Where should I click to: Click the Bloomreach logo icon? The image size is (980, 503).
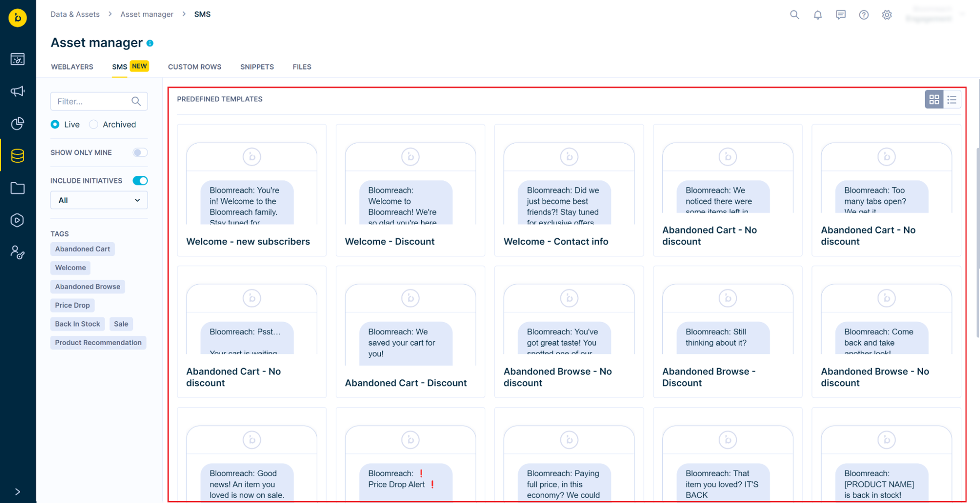pyautogui.click(x=17, y=17)
